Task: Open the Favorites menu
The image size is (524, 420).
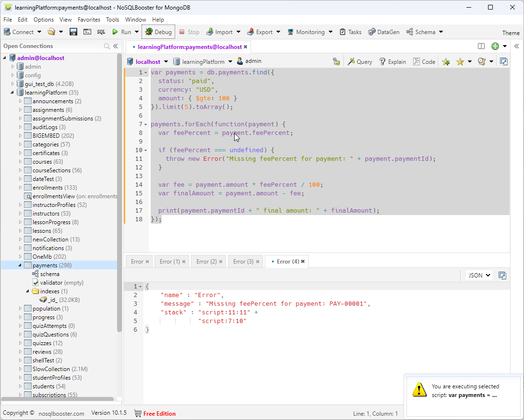Action: pyautogui.click(x=89, y=19)
